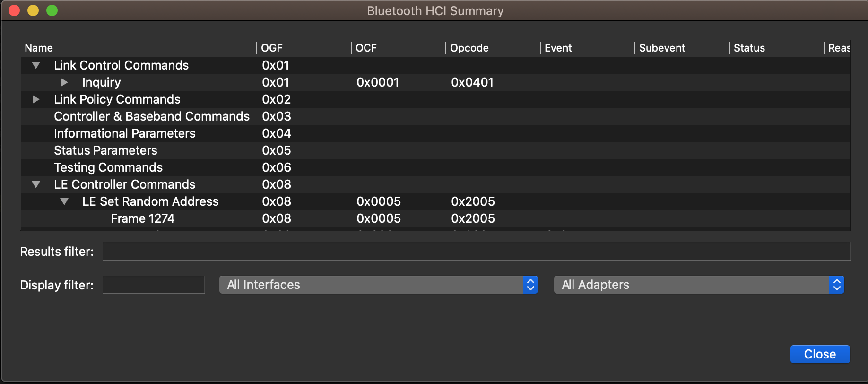This screenshot has width=868, height=384.
Task: Select the Testing Commands row
Action: 108,167
